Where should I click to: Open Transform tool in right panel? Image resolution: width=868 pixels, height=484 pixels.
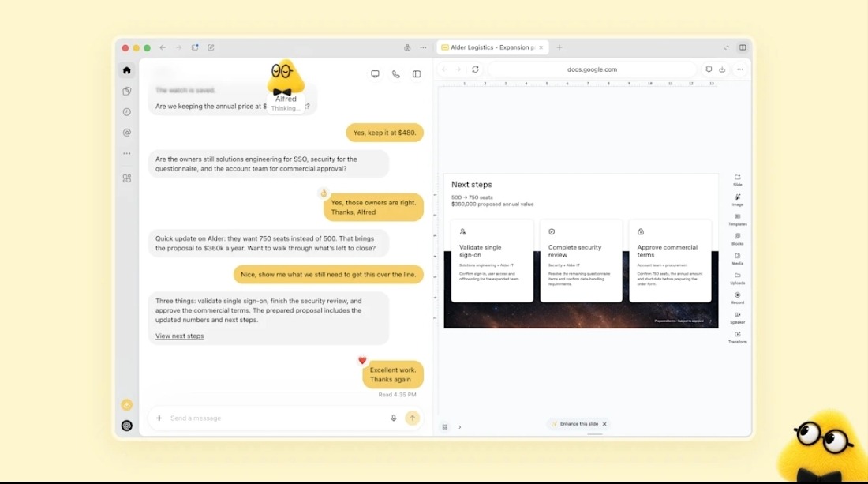click(737, 337)
